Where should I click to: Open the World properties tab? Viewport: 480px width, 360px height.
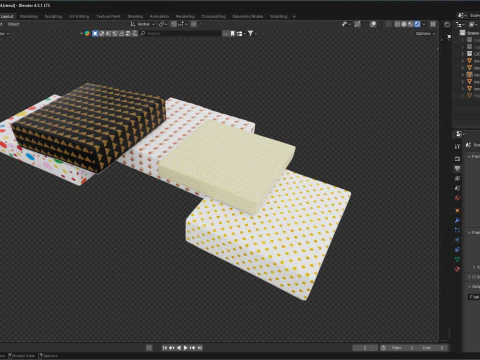pos(457,198)
